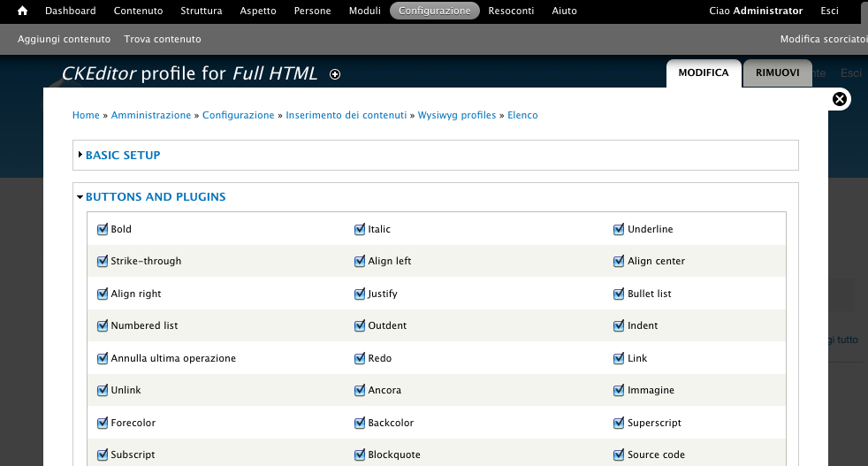Uncheck the Annulla ultima operazione checkbox

103,358
